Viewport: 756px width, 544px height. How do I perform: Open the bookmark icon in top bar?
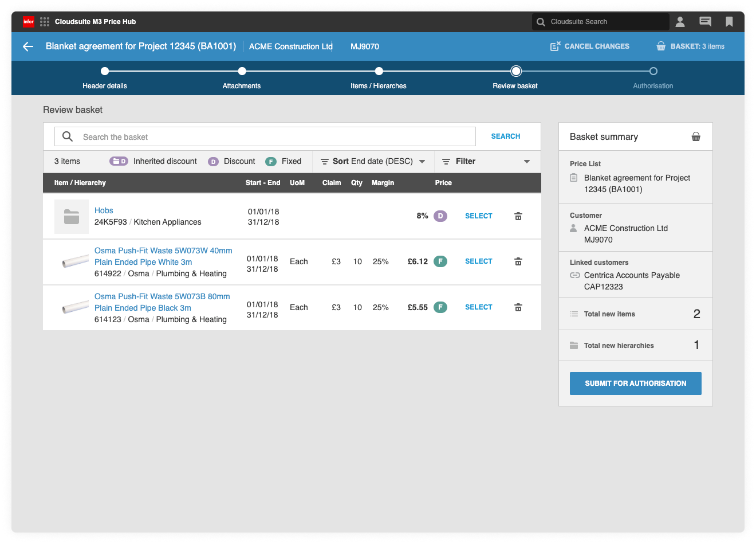click(729, 22)
